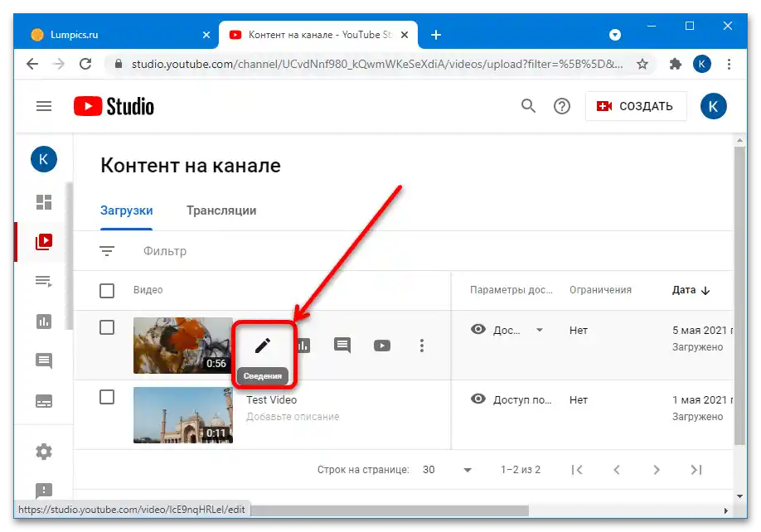This screenshot has width=761, height=532.
Task: Go to next page of videos
Action: pos(657,470)
